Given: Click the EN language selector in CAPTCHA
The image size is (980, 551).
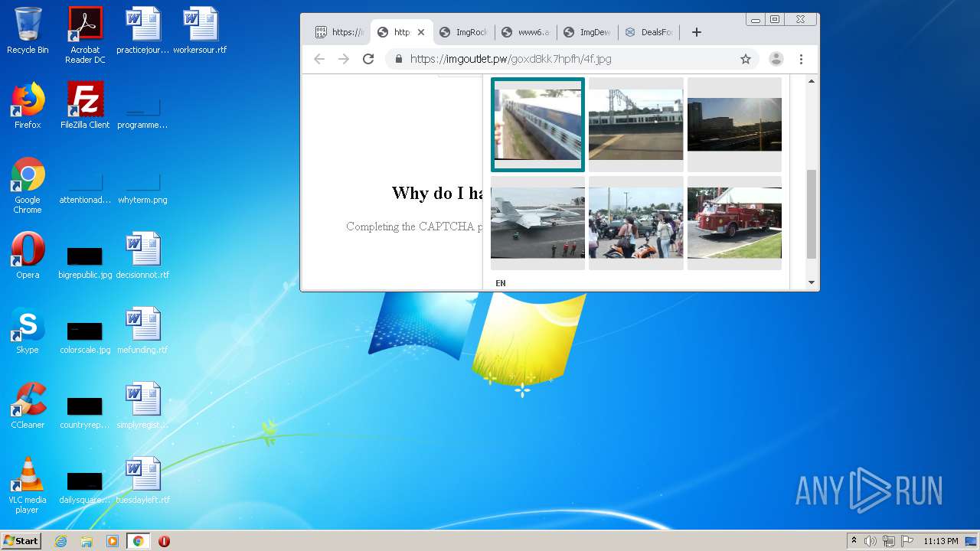Looking at the screenshot, I should pos(501,283).
